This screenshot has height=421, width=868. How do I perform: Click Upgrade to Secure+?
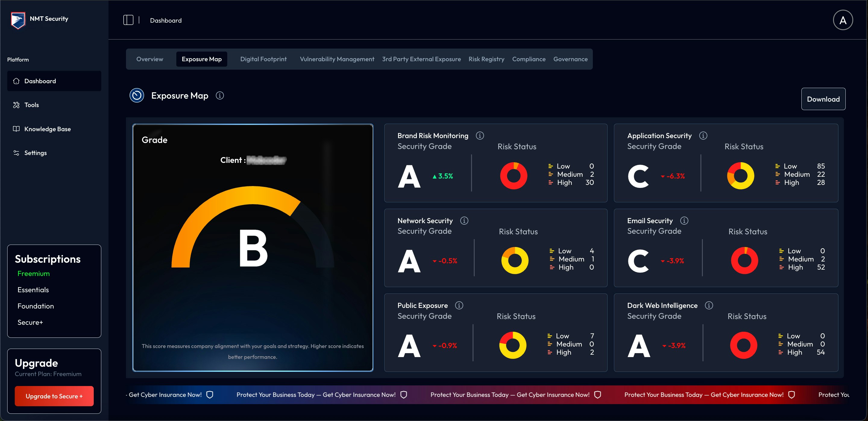tap(54, 396)
